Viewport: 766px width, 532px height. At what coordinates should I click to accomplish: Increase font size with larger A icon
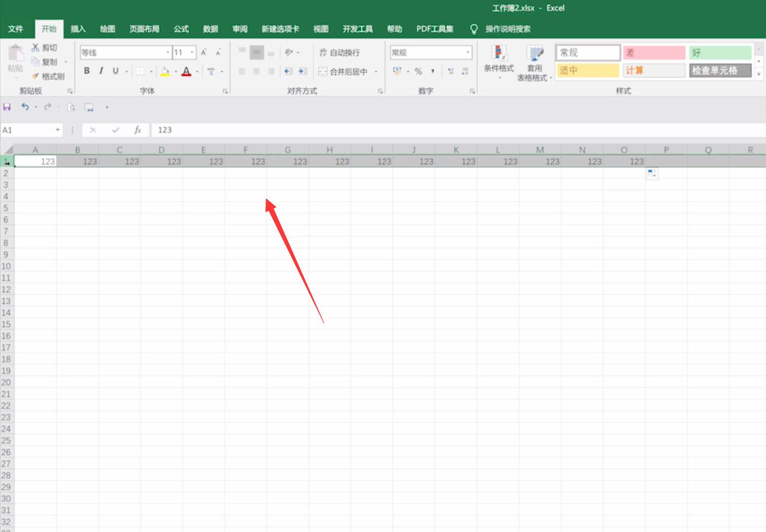[x=204, y=52]
